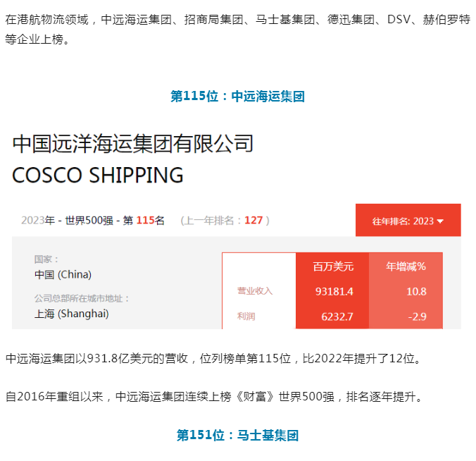Click the profit value 6232.7

pyautogui.click(x=337, y=316)
